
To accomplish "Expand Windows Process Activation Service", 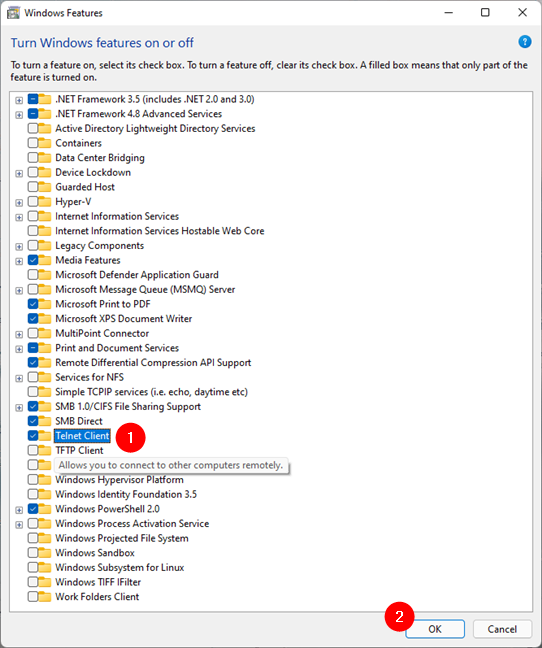I will [19, 524].
